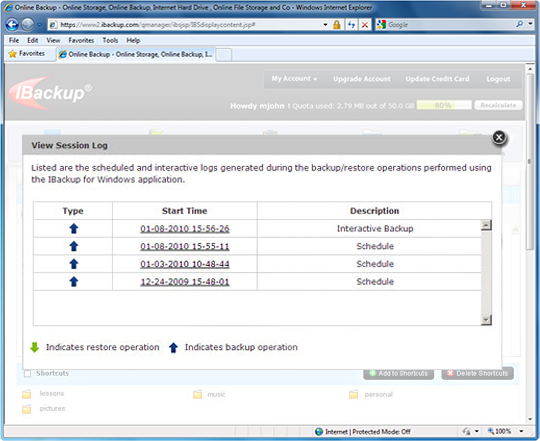Click backup arrow icon for 01-08-2010 15-55-11 row
The height and width of the screenshot is (441, 540).
[74, 246]
